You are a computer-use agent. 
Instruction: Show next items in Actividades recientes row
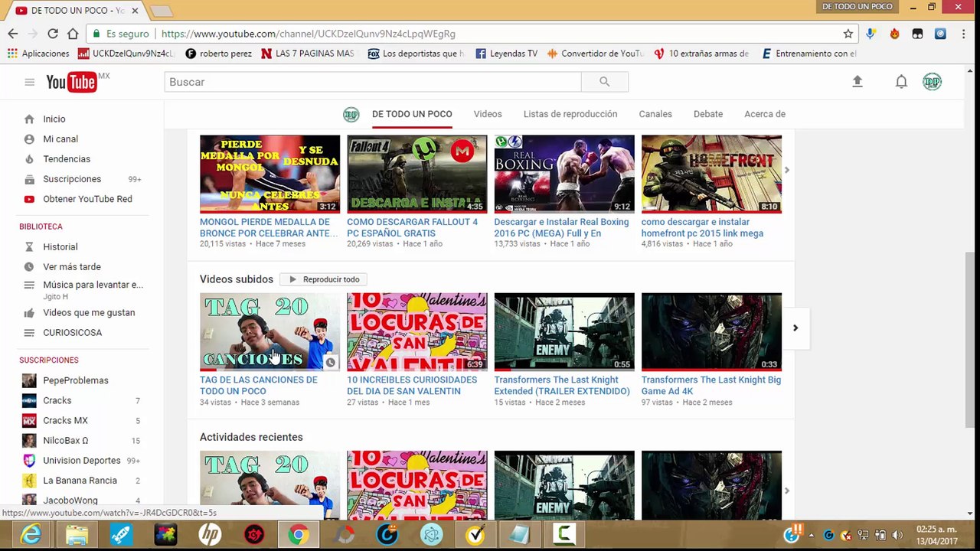786,491
